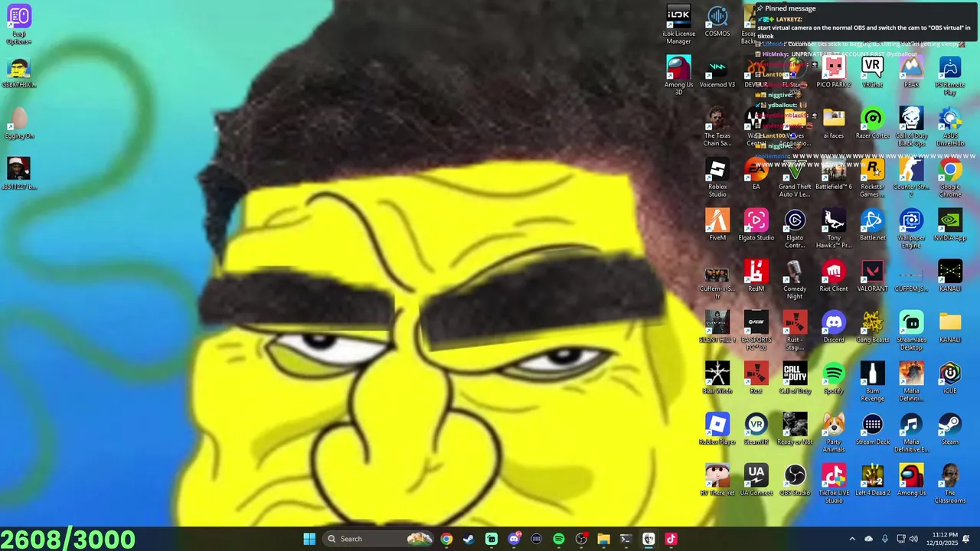This screenshot has width=980, height=551.
Task: Open the Windows Start menu
Action: point(309,539)
